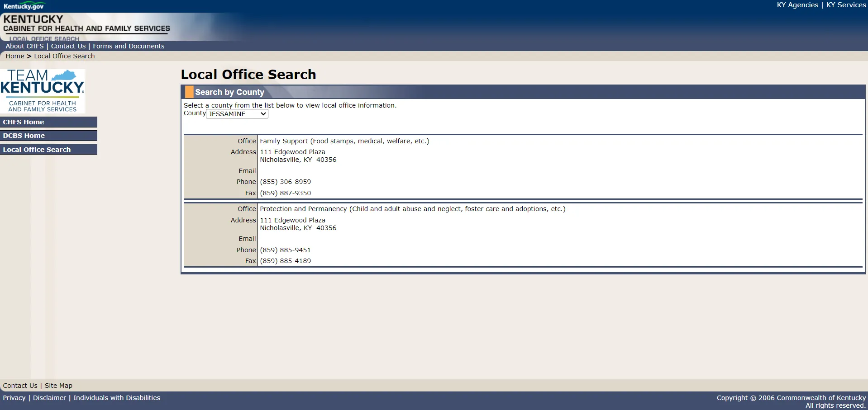Click Kentucky Cabinet for Health banner title
The height and width of the screenshot is (410, 868).
point(86,24)
